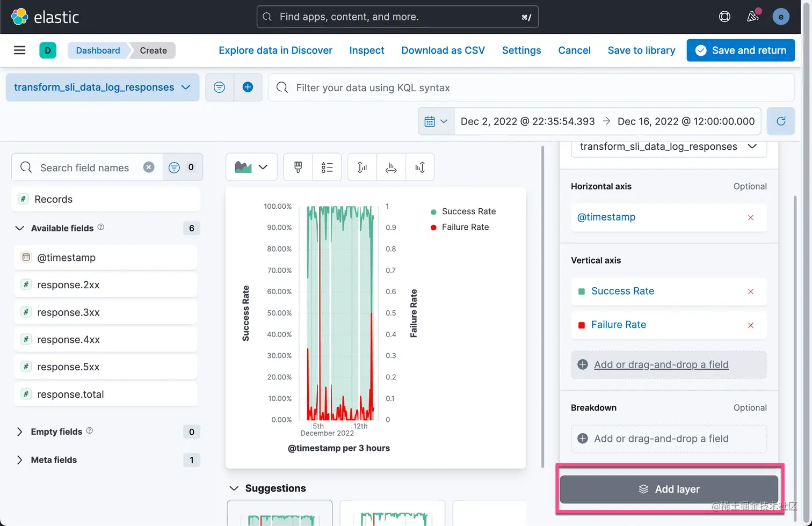The width and height of the screenshot is (812, 526).
Task: Open visual options brush icon
Action: pyautogui.click(x=298, y=167)
